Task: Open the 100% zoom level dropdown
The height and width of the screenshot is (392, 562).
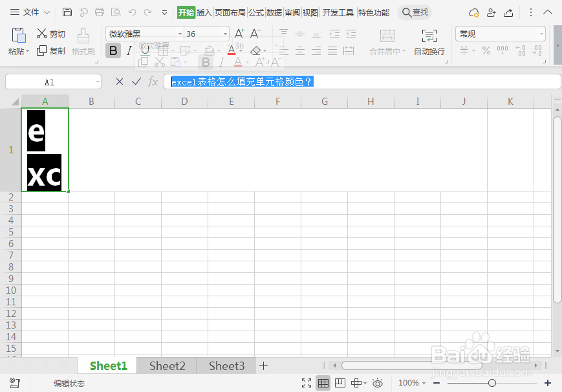Action: (x=424, y=383)
